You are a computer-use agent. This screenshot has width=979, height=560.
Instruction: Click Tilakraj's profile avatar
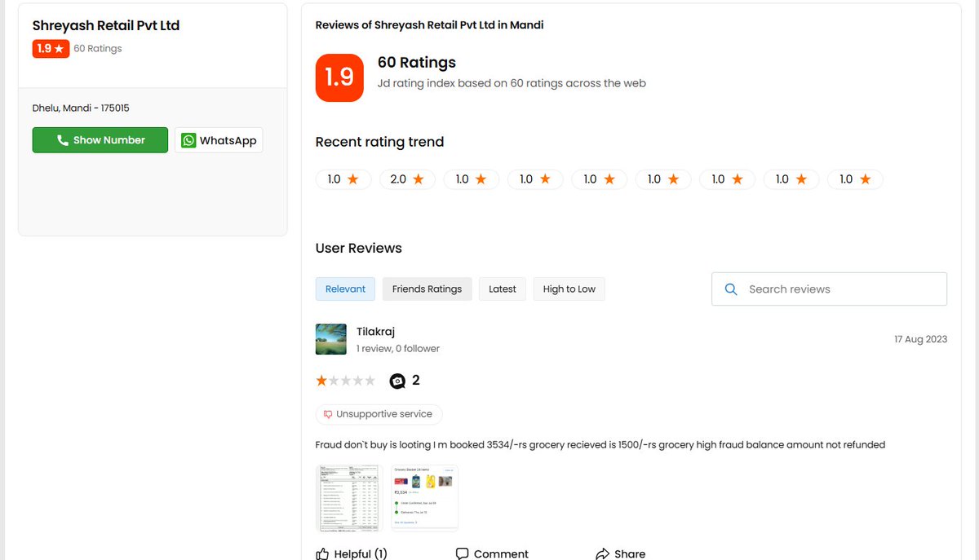[330, 339]
